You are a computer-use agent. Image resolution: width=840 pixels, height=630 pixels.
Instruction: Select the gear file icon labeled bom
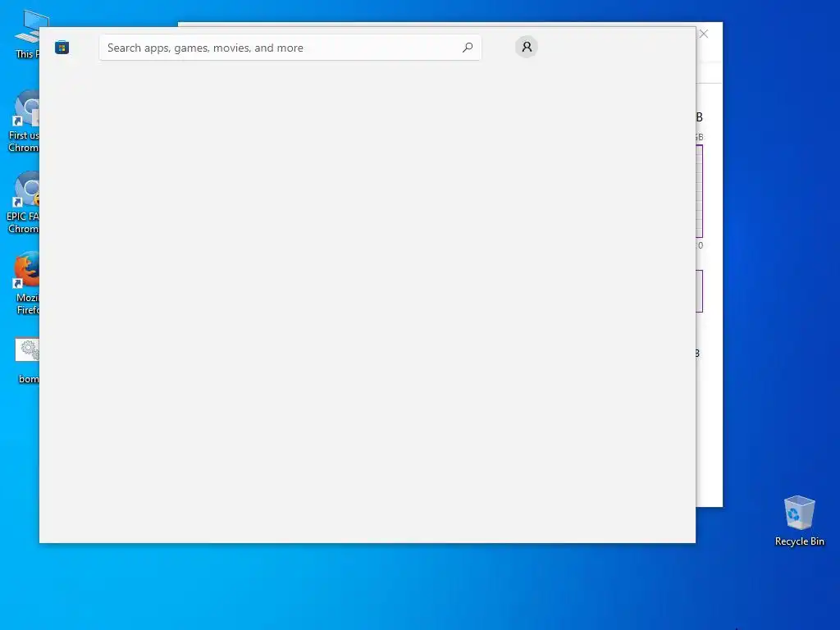[27, 360]
